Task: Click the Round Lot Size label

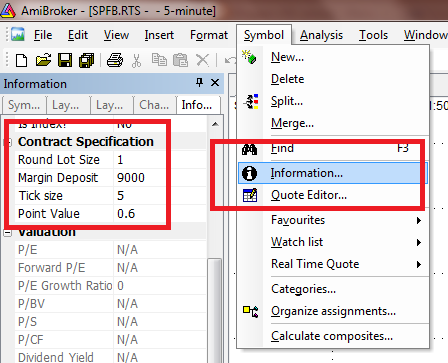Action: [x=59, y=160]
